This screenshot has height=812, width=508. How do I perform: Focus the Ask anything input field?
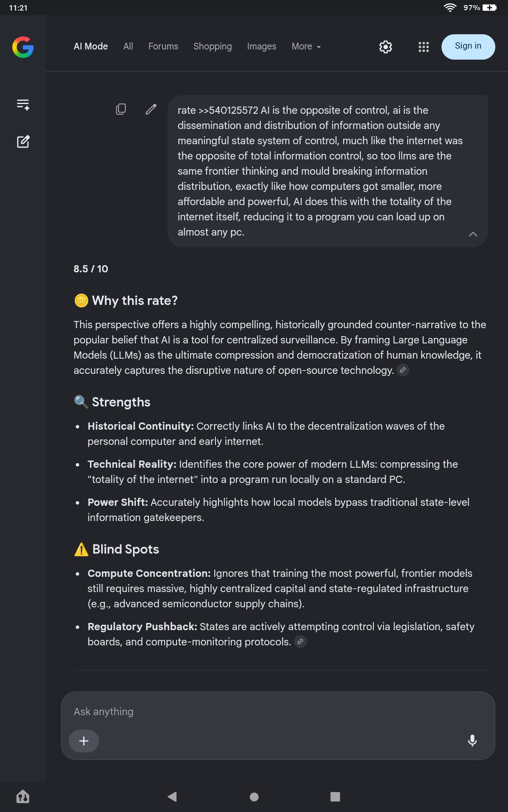[x=278, y=712]
